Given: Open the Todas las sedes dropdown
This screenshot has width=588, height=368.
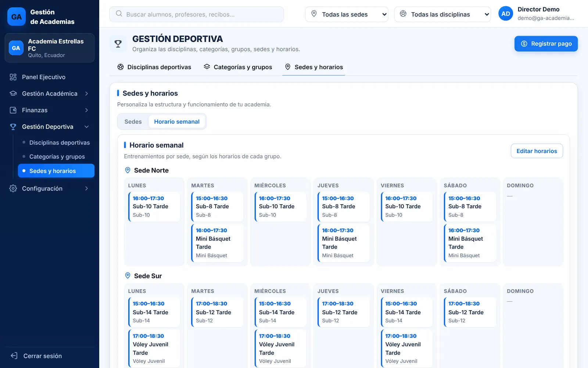Looking at the screenshot, I should [x=347, y=14].
